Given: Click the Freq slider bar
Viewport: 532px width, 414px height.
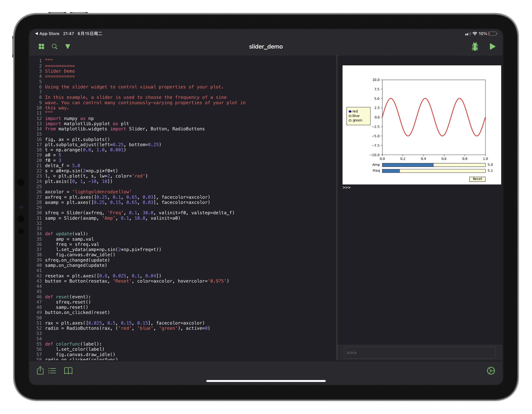Looking at the screenshot, I should (434, 171).
